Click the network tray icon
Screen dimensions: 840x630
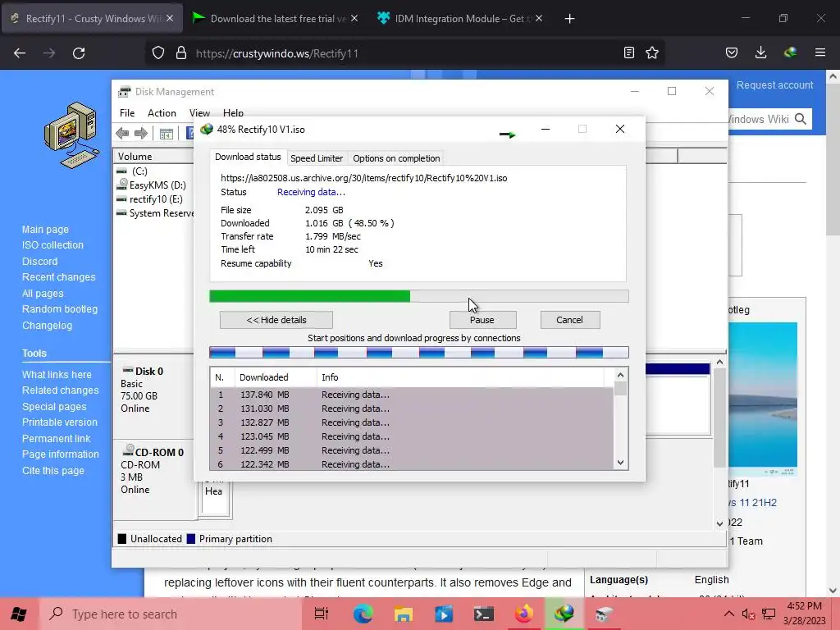(x=769, y=614)
